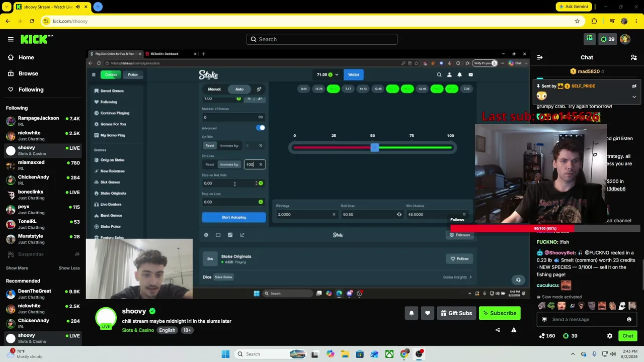Open Stake game settings gear icon
The height and width of the screenshot is (362, 644).
(206, 235)
